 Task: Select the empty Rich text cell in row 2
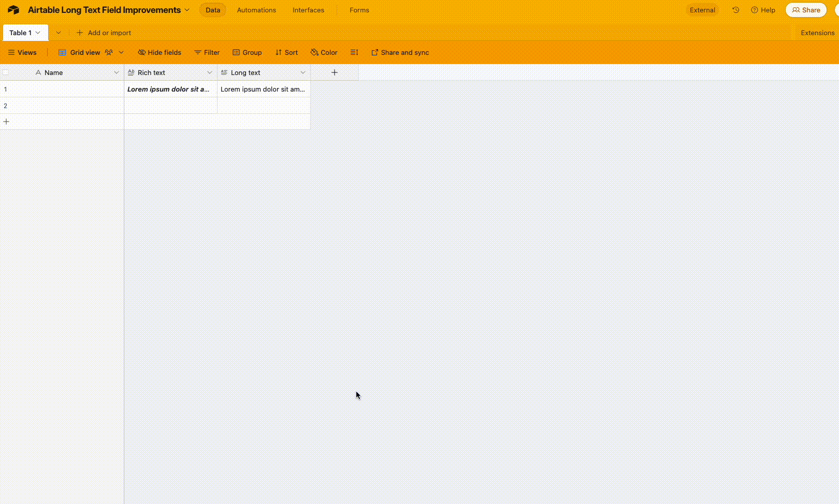171,106
